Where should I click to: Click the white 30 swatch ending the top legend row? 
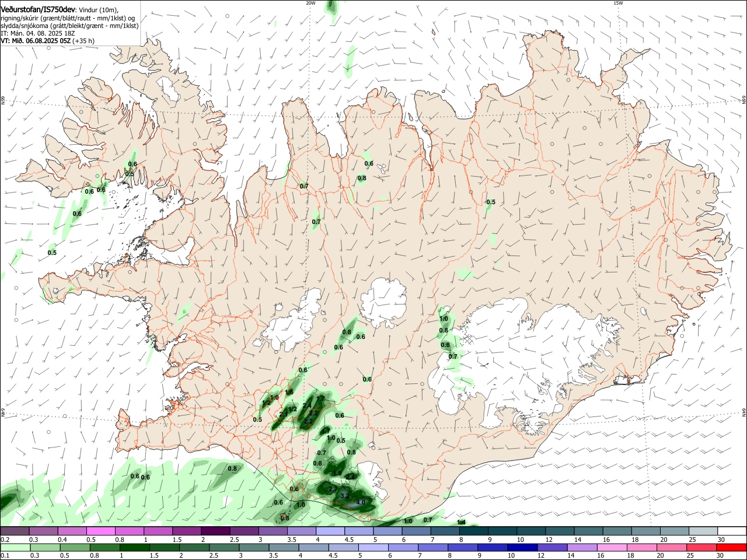tap(732, 531)
